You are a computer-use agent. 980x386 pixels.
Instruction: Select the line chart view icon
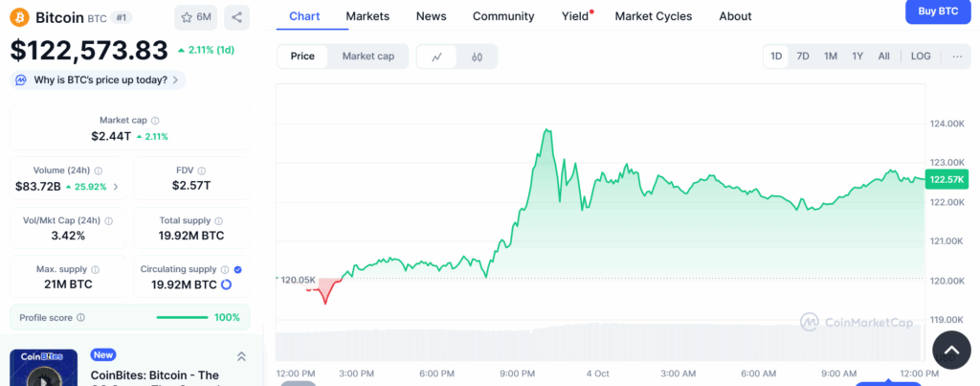pos(437,57)
